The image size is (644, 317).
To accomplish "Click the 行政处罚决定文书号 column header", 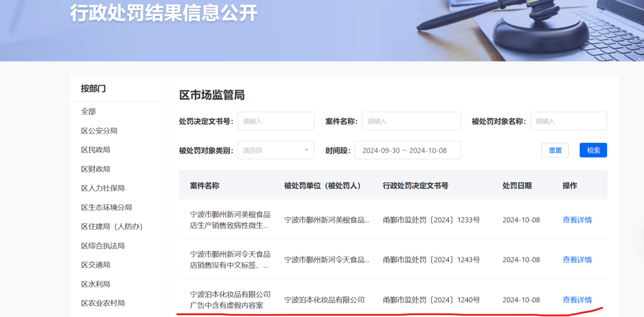I will pos(416,186).
